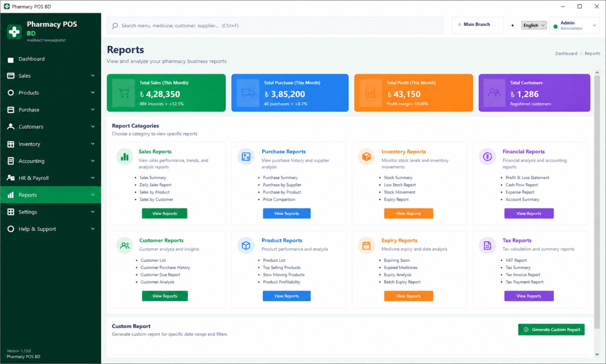Open the Admin account dropdown
The image size is (606, 364).
(574, 25)
